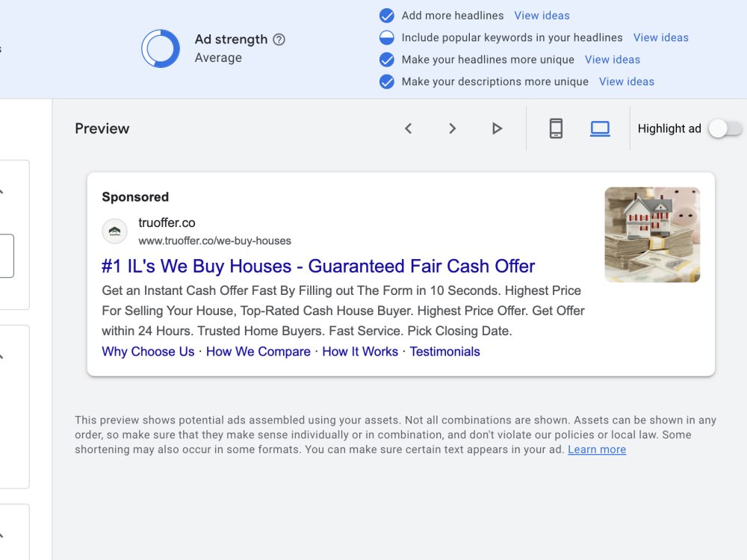Viewport: 747px width, 560px height.
Task: Toggle the Highlight ad switch
Action: tap(725, 128)
